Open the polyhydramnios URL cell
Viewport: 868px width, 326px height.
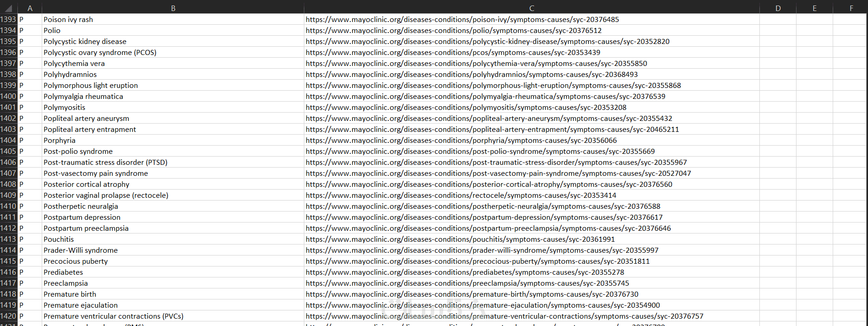[532, 74]
